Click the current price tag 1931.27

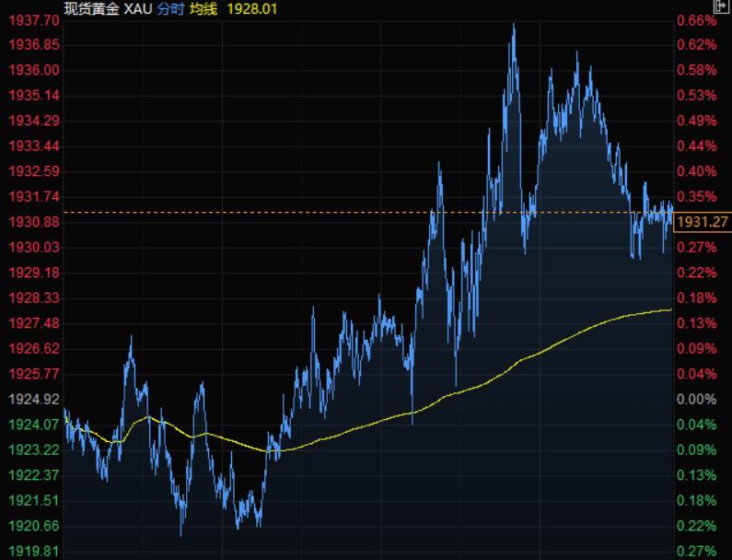pyautogui.click(x=702, y=222)
